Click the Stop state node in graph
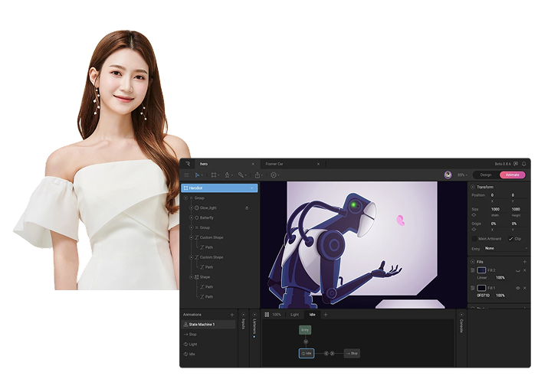Image resolution: width=551 pixels, height=392 pixels. coord(352,354)
